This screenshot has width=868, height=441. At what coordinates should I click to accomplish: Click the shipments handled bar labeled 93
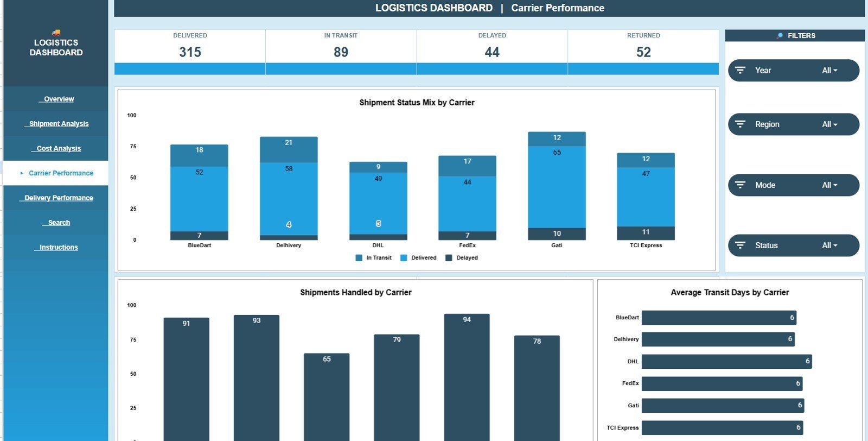[257, 378]
